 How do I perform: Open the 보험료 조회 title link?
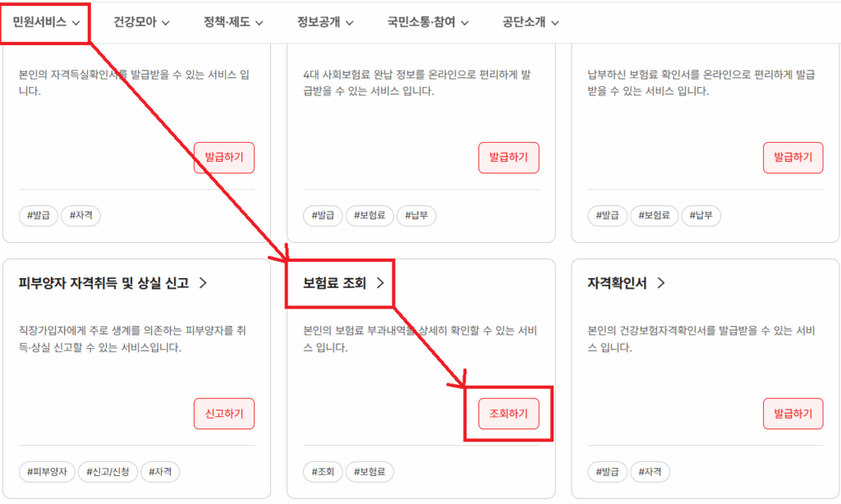coord(334,282)
